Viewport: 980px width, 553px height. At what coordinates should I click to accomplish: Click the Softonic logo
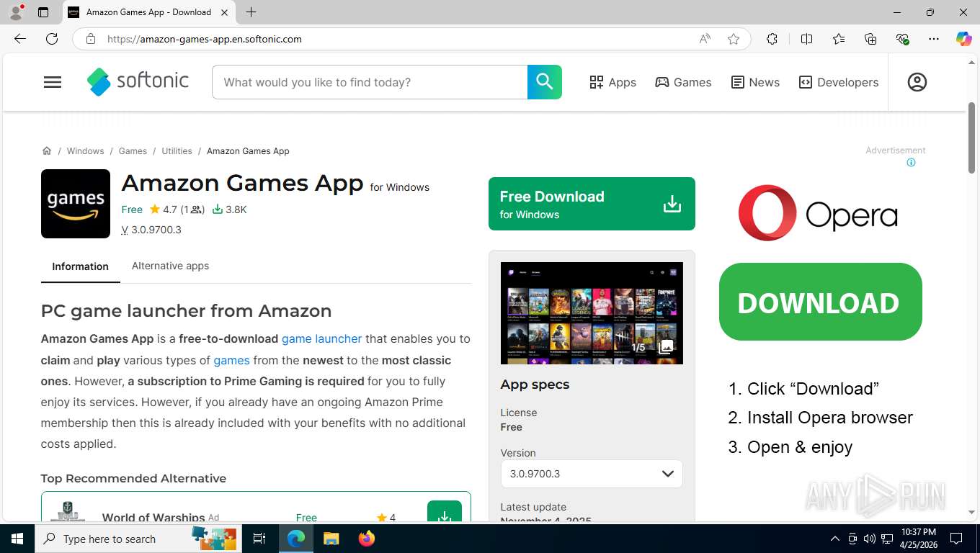pyautogui.click(x=138, y=81)
